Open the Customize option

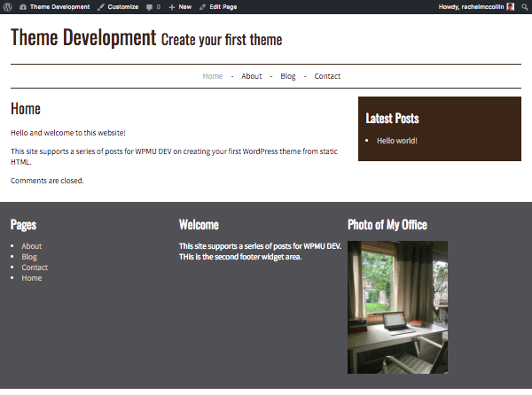click(118, 7)
